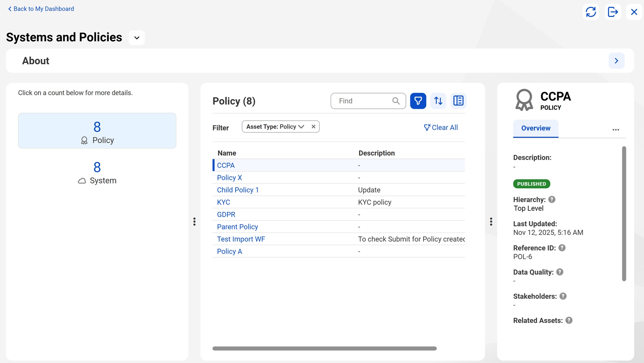Click the refresh icon at top right

591,12
